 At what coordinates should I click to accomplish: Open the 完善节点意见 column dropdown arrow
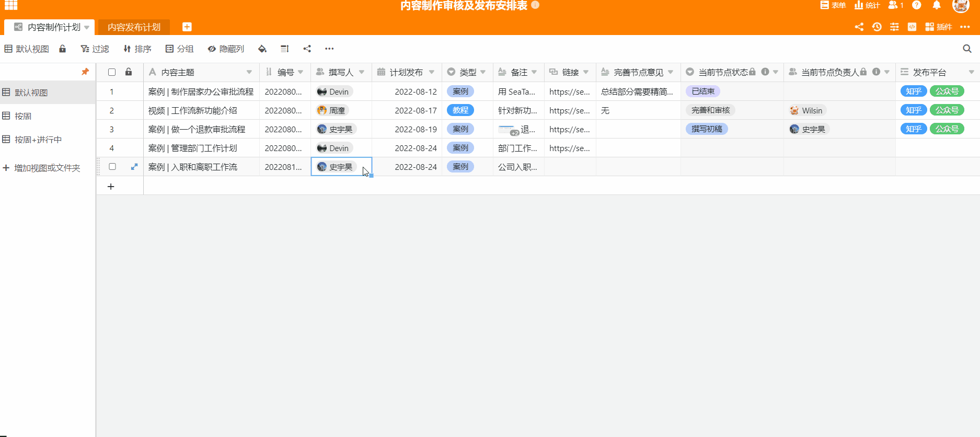coord(671,72)
